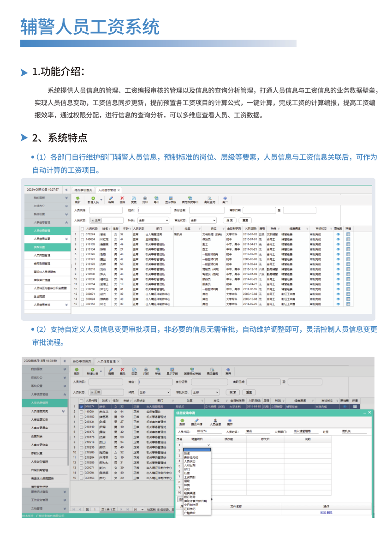Uncheck the checked box for row 070274
The image size is (392, 533).
click(82, 407)
